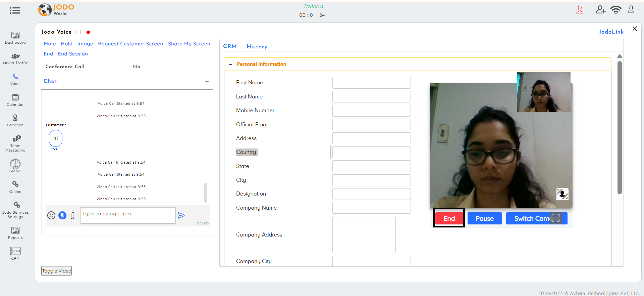Image resolution: width=644 pixels, height=296 pixels.
Task: Click the wifi connectivity icon
Action: click(x=616, y=10)
